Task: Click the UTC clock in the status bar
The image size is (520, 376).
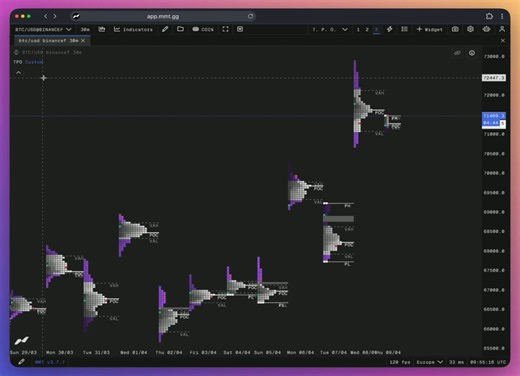Action: [488, 362]
